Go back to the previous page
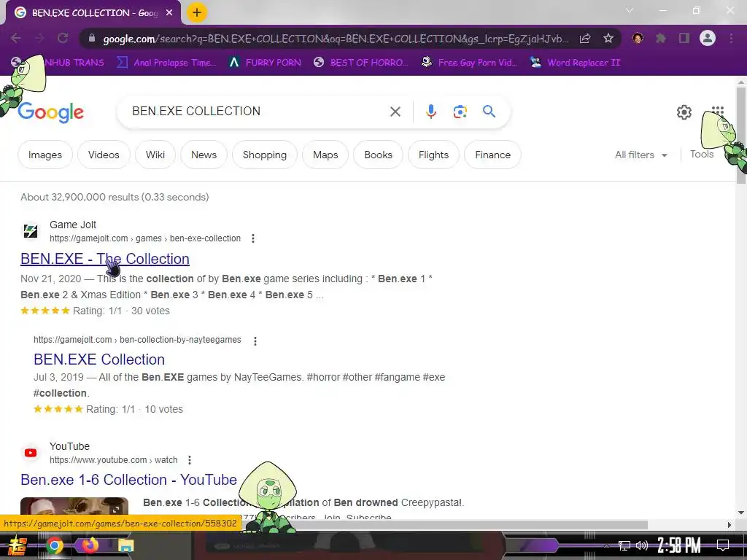This screenshot has width=747, height=560. 16,39
